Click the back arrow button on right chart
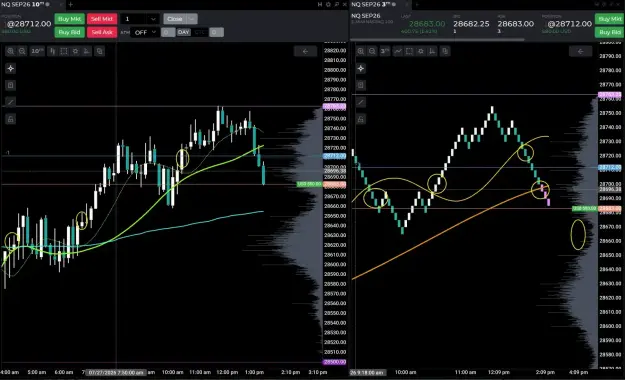The width and height of the screenshot is (625, 380). pyautogui.click(x=580, y=51)
